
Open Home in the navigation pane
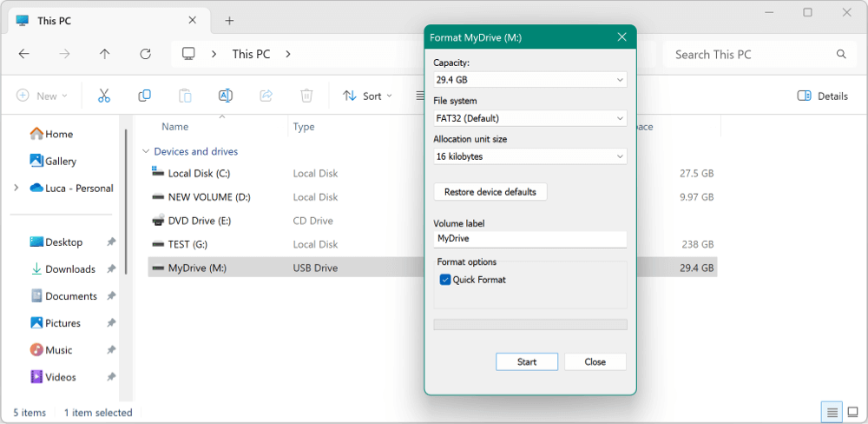(51, 134)
